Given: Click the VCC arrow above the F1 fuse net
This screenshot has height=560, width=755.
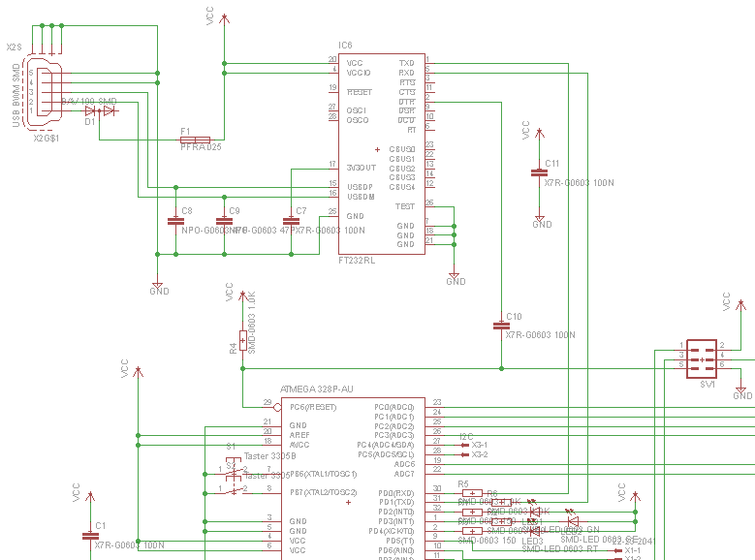Looking at the screenshot, I should tap(224, 18).
